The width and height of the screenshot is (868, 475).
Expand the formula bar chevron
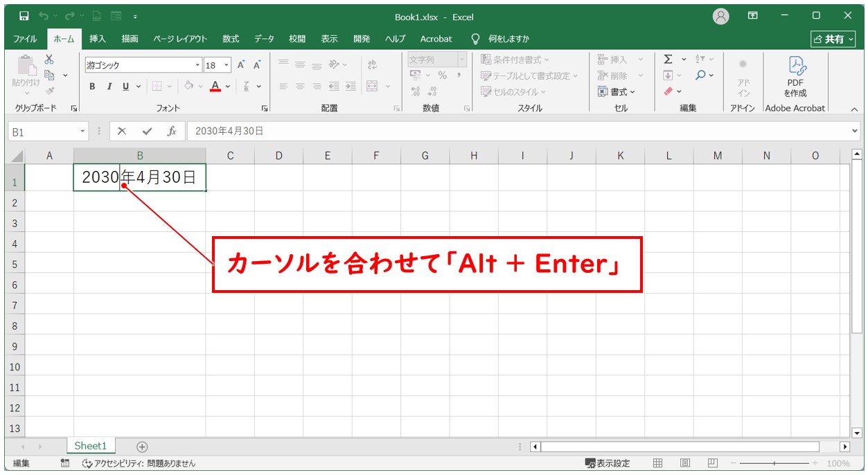click(x=854, y=131)
